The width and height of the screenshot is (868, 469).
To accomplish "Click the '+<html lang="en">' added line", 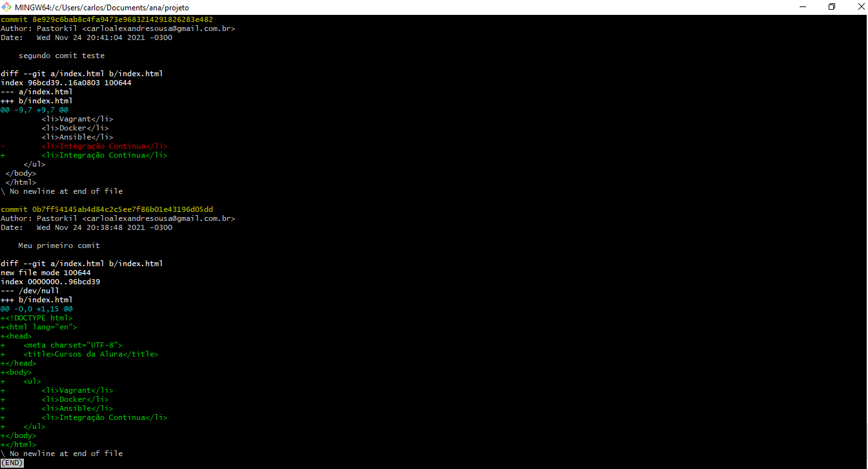I will tap(39, 327).
